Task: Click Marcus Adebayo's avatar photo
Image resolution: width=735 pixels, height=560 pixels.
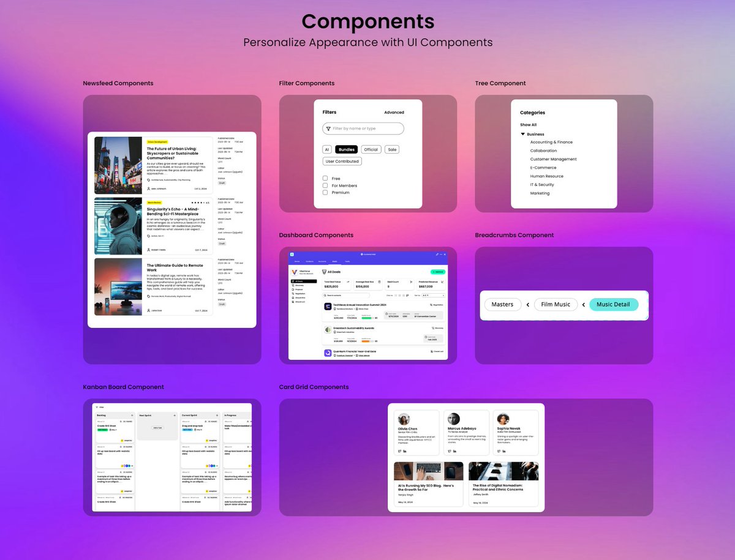Action: point(454,419)
